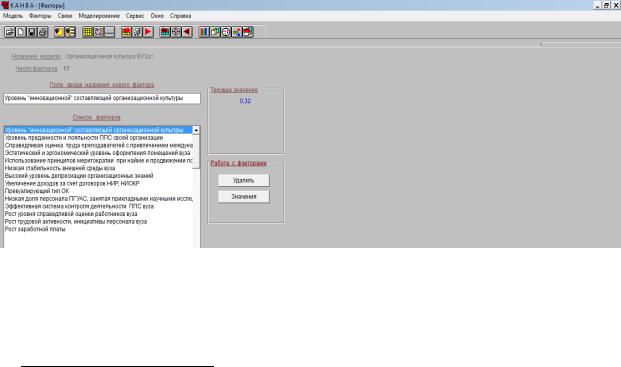Click the new blank document toolbar icon
The width and height of the screenshot is (621, 367).
(x=21, y=32)
